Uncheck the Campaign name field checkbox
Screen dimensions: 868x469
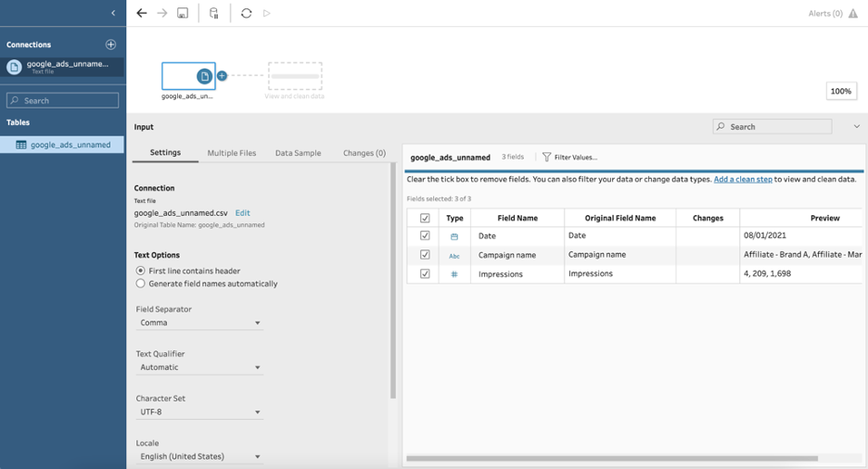pos(425,255)
